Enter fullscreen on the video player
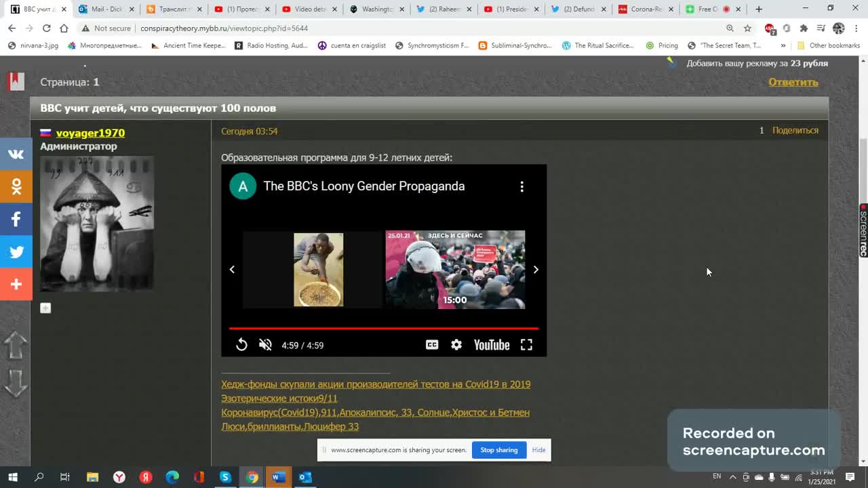The height and width of the screenshot is (488, 868). [526, 345]
